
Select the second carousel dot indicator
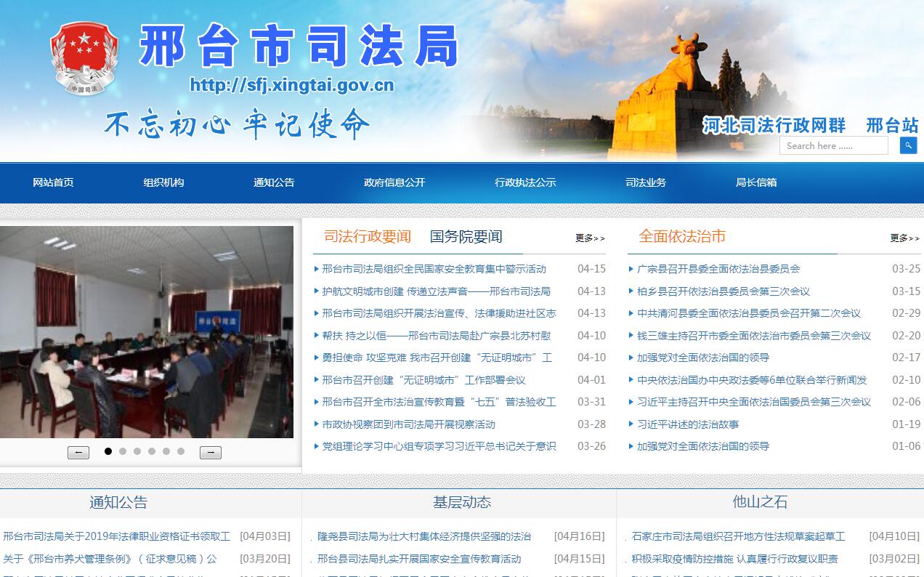[x=123, y=451]
